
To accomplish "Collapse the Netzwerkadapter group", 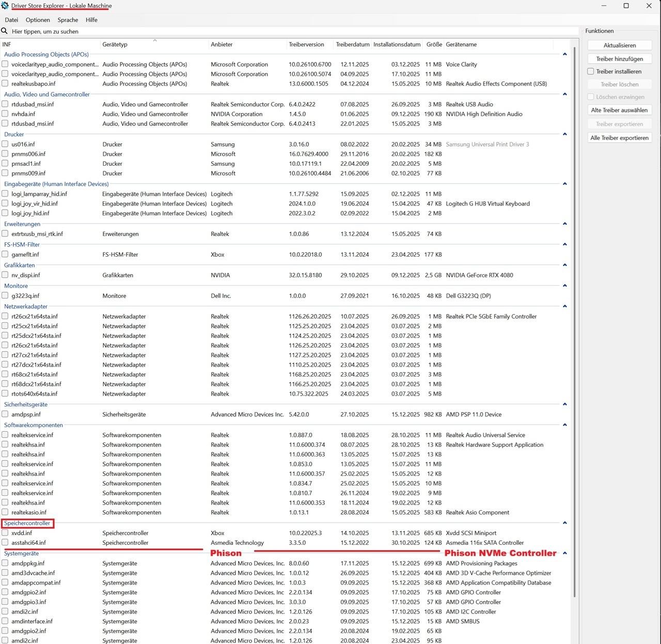I will coord(564,306).
